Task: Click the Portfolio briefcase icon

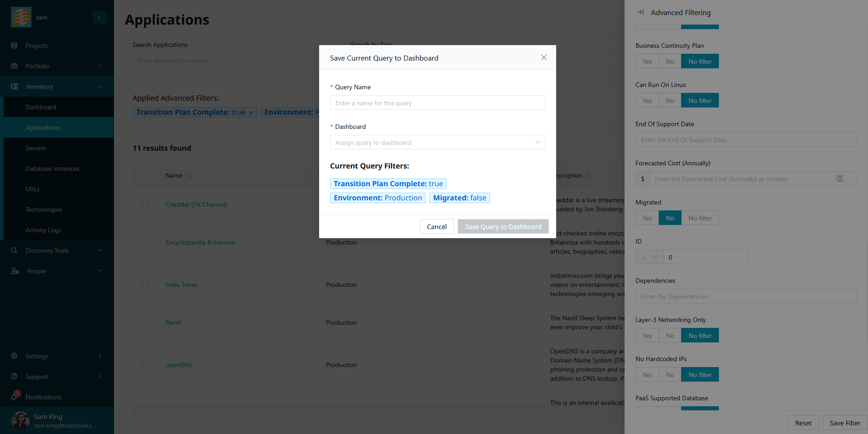Action: 14,66
